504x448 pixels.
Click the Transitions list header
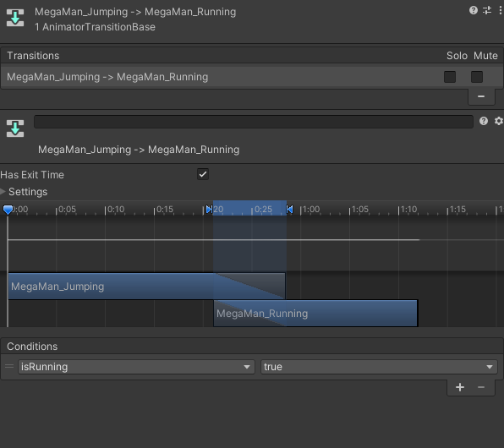click(x=252, y=56)
